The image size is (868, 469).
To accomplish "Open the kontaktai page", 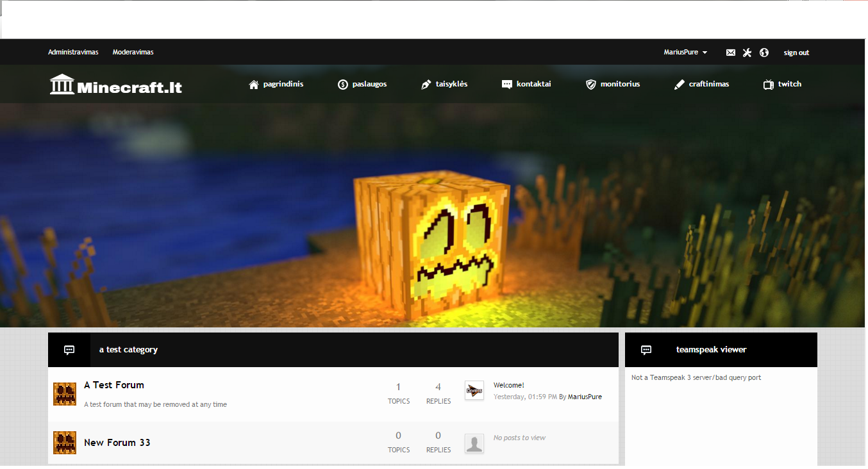I will 533,84.
